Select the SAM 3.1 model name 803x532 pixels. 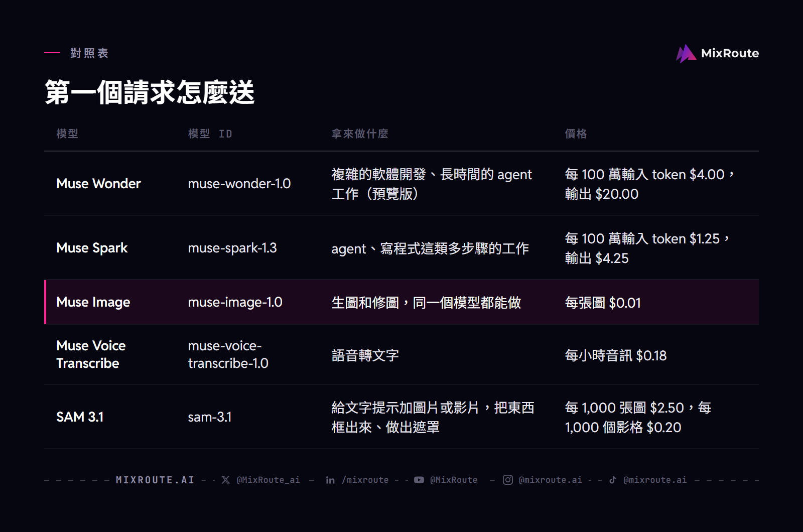80,417
